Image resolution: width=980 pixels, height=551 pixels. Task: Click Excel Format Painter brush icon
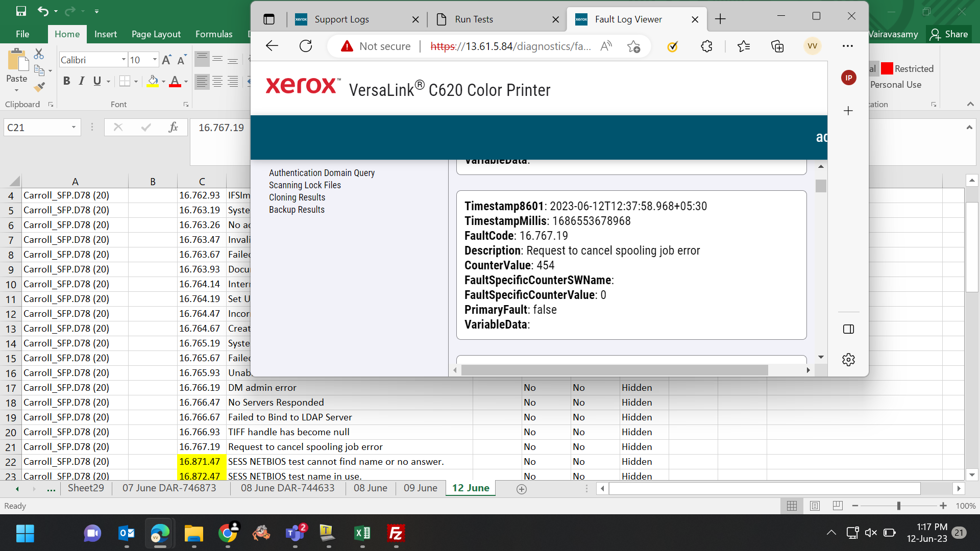point(39,87)
